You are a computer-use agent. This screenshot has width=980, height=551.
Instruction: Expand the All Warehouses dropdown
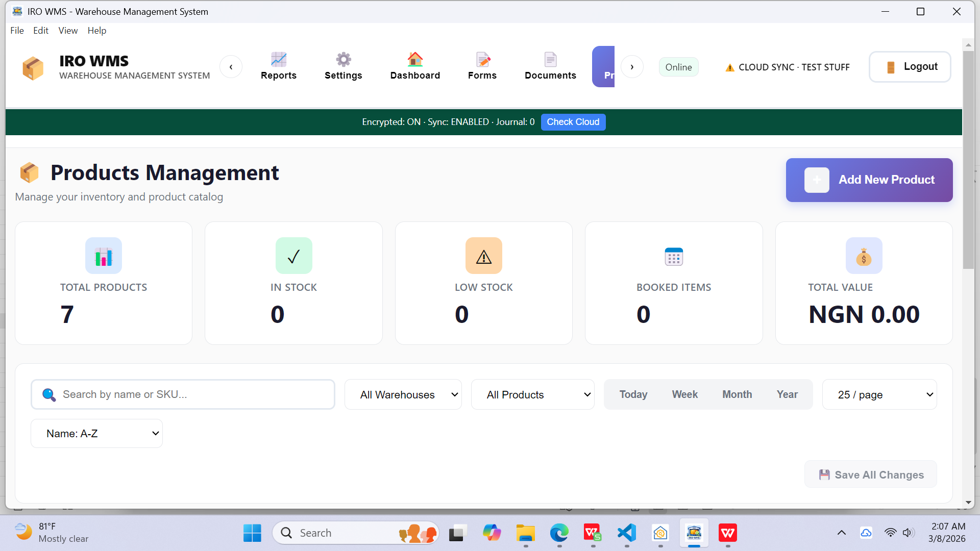point(403,394)
